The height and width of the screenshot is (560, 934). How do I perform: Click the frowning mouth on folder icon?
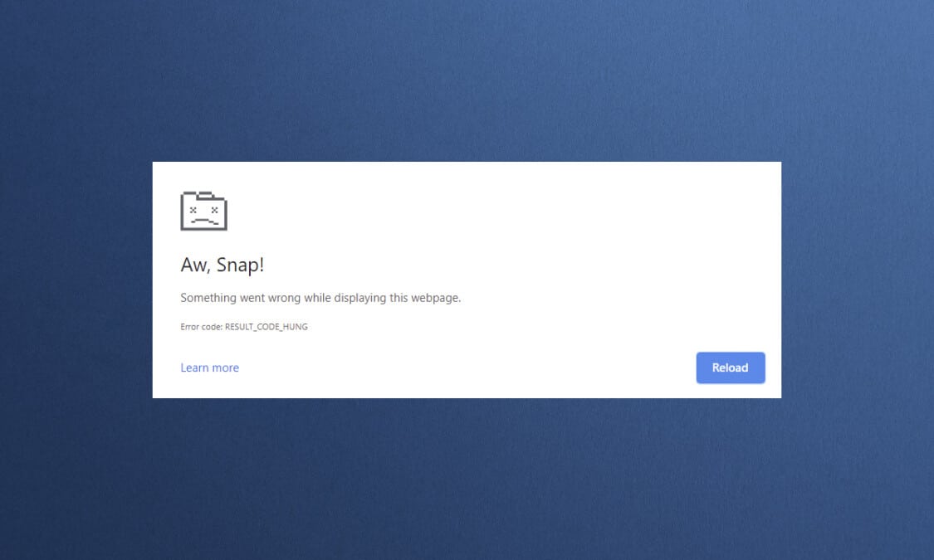pos(204,221)
